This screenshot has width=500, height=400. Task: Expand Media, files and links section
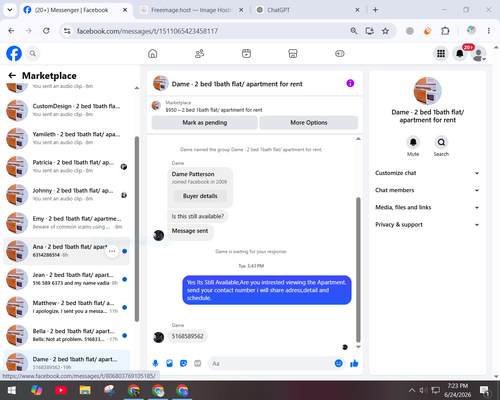(427, 207)
